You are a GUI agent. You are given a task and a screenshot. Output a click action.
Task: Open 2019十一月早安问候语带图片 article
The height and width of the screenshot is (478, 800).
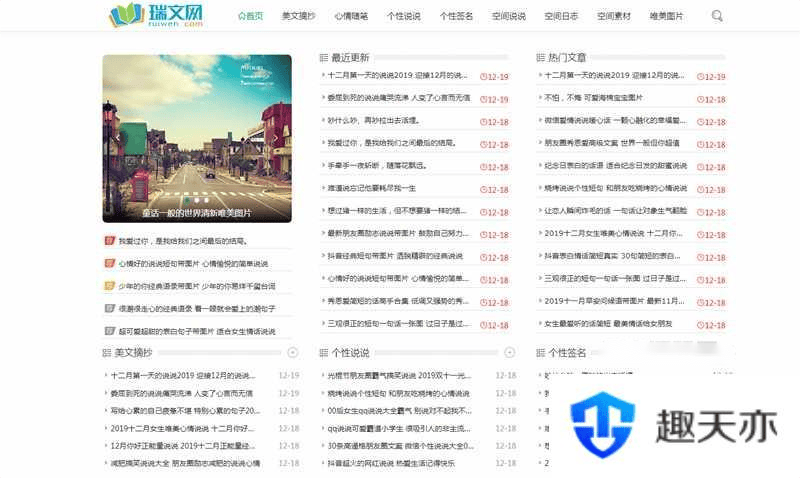click(x=614, y=301)
